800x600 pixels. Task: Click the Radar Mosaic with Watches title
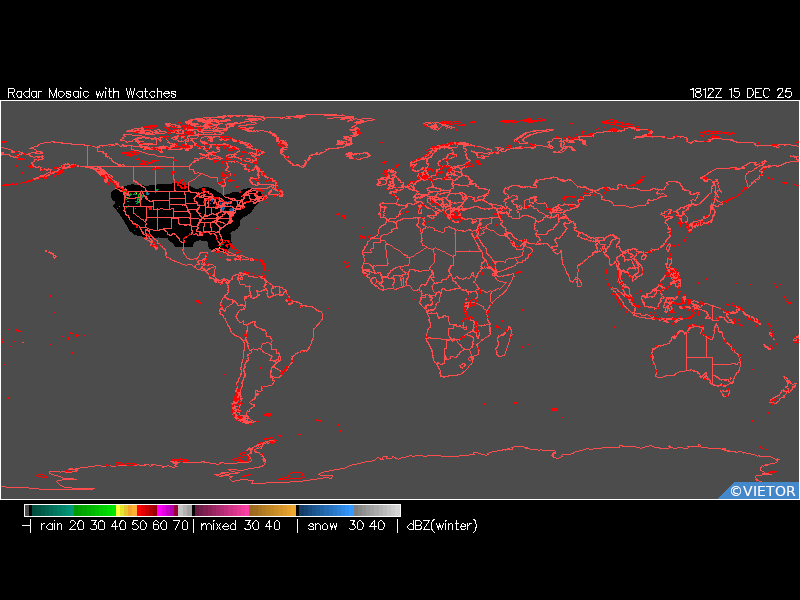[x=92, y=93]
